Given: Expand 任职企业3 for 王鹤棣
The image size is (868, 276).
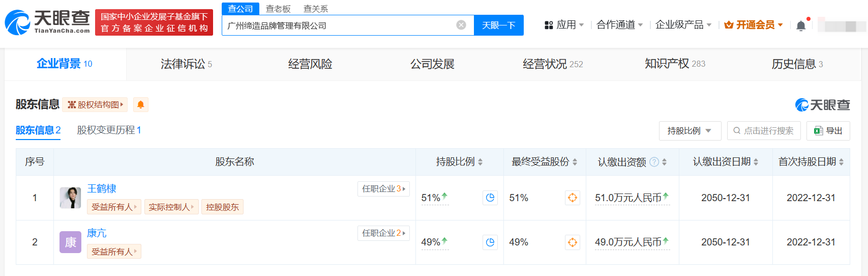Looking at the screenshot, I should coord(383,189).
